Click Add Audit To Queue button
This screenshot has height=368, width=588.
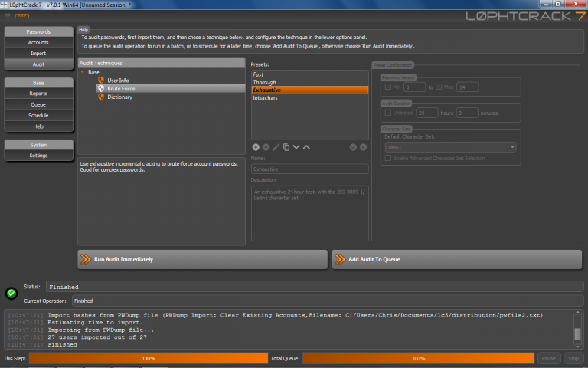(457, 259)
